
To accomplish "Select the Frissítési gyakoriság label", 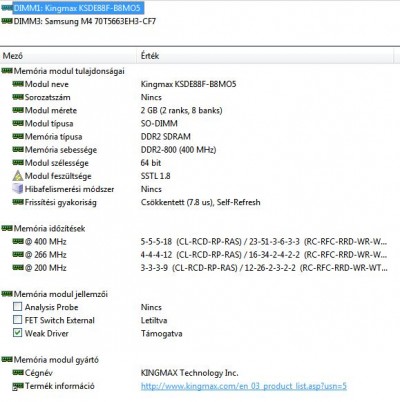I will (x=61, y=202).
